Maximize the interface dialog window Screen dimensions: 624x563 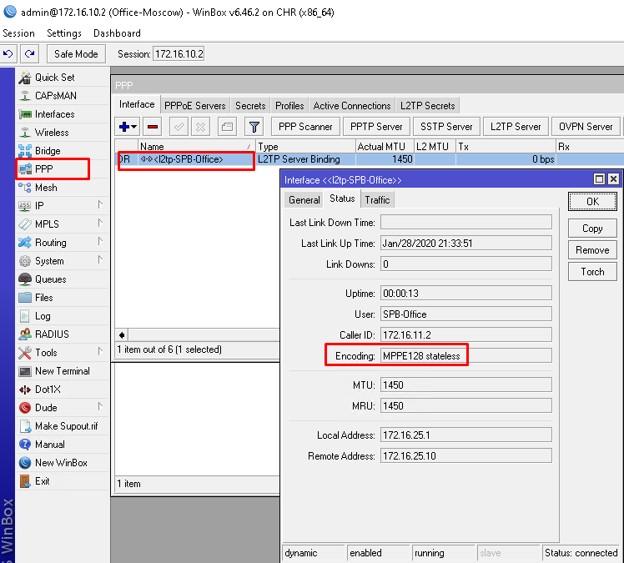599,179
